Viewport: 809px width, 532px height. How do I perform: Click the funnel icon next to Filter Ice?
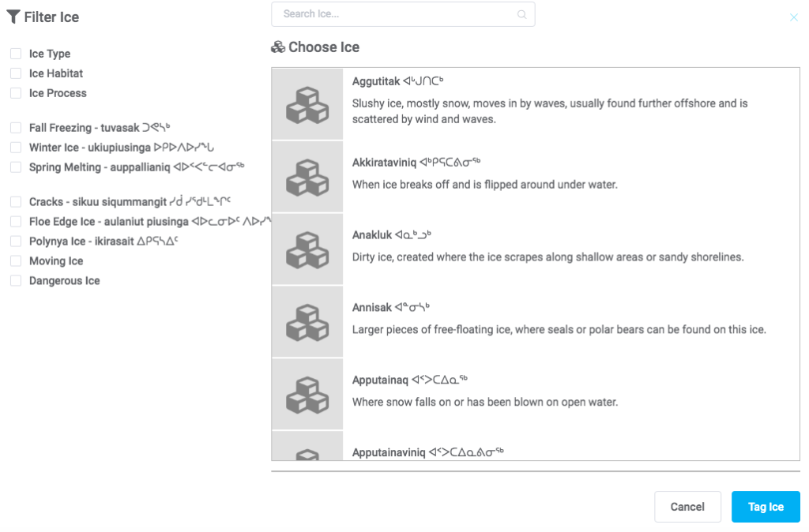pyautogui.click(x=13, y=17)
